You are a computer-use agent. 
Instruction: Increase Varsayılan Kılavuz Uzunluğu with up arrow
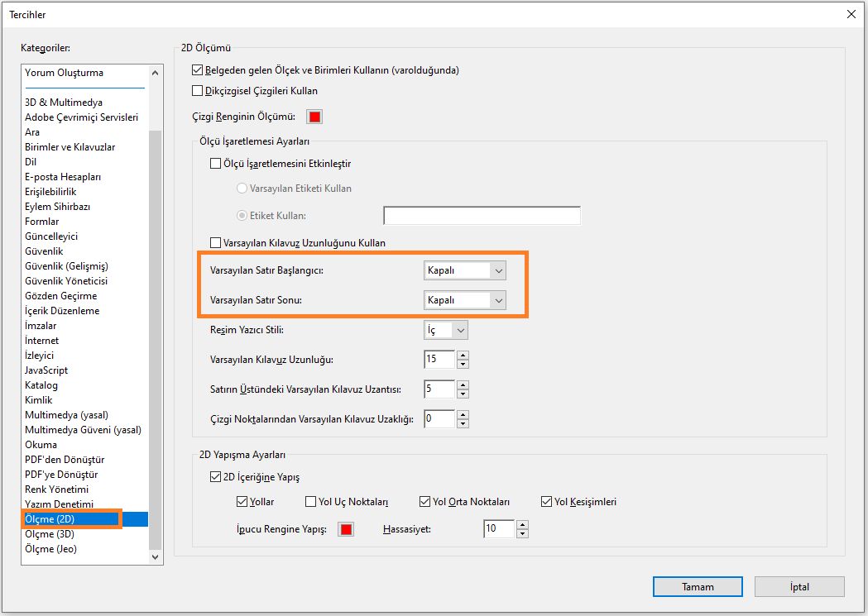pos(463,355)
